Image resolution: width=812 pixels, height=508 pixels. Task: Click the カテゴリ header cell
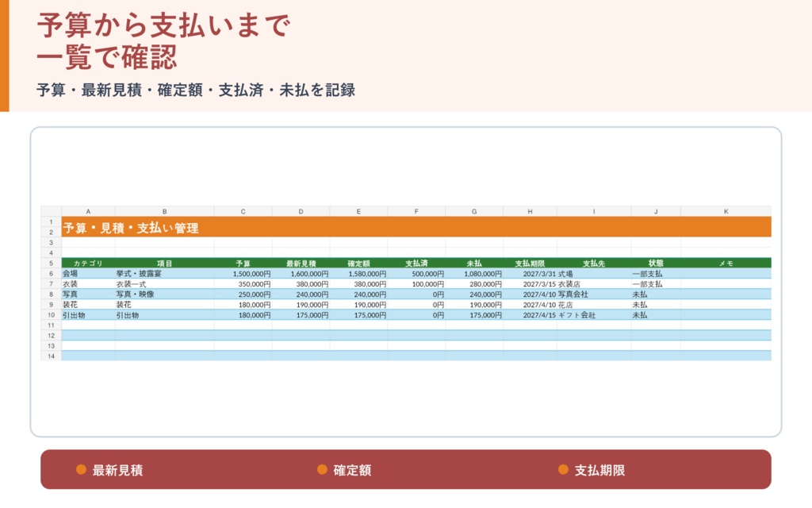click(88, 264)
